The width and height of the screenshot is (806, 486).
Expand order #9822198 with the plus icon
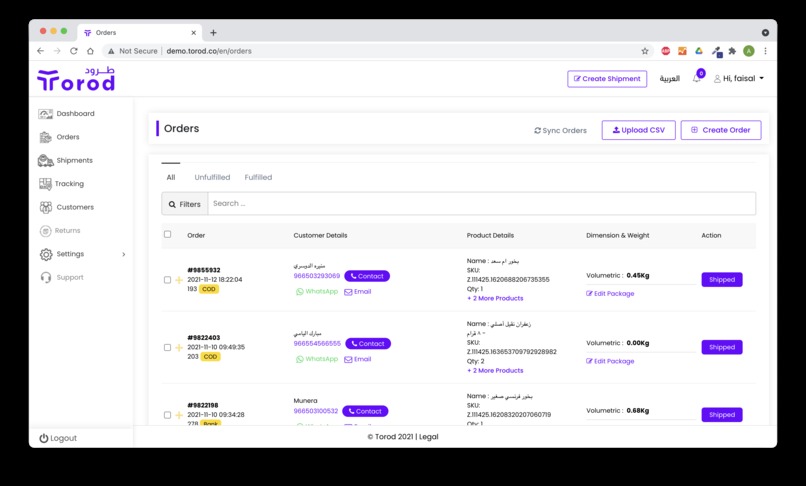(179, 415)
